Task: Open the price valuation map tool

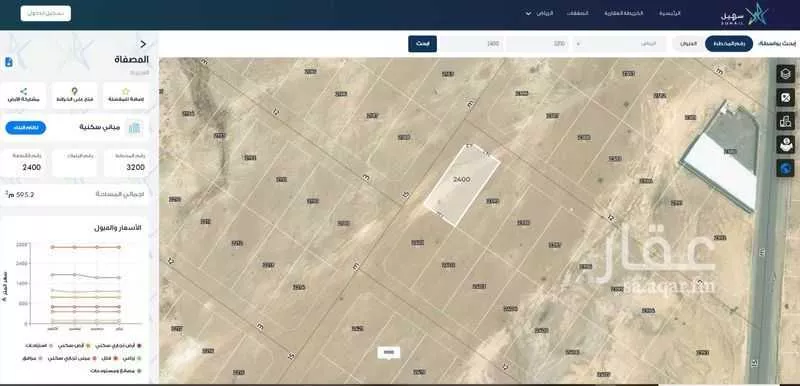Action: point(785,144)
